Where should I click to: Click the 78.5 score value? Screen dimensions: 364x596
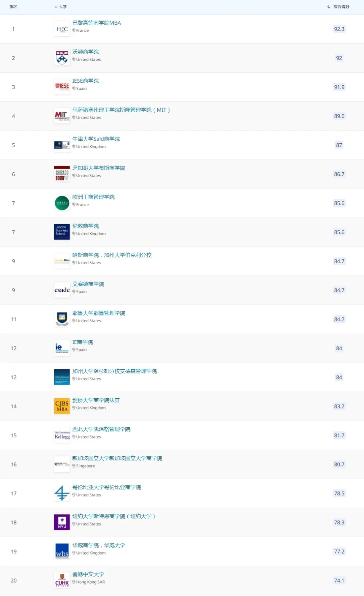click(x=339, y=493)
